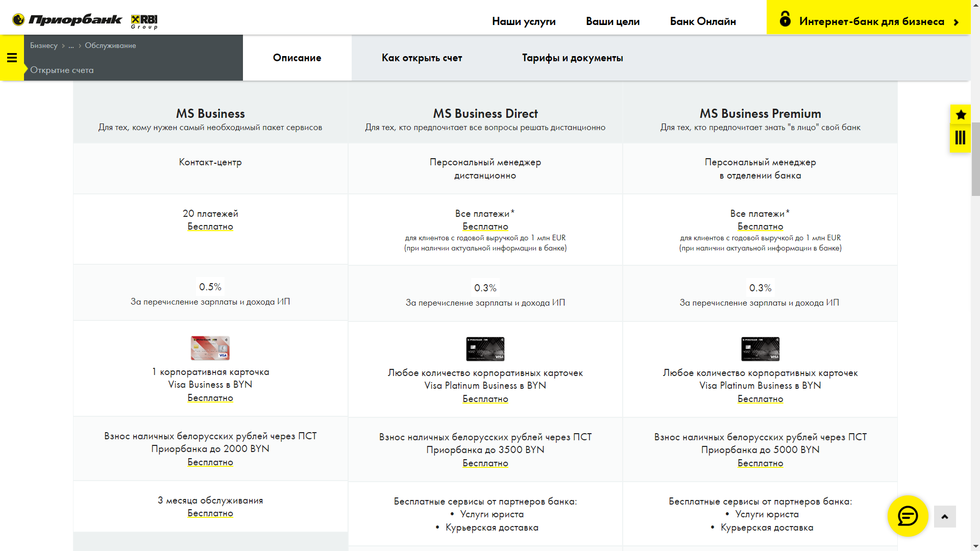Open the Банк Онлайн menu

click(x=703, y=21)
